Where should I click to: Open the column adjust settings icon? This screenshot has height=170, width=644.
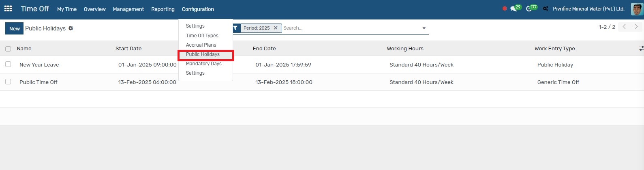641,48
